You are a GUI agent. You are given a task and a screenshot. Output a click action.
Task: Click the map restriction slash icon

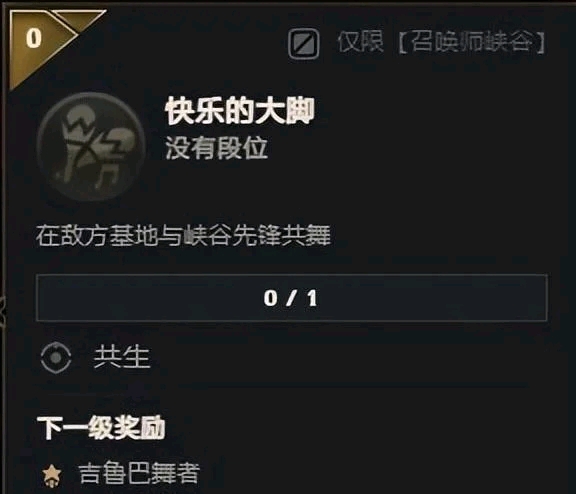(303, 44)
